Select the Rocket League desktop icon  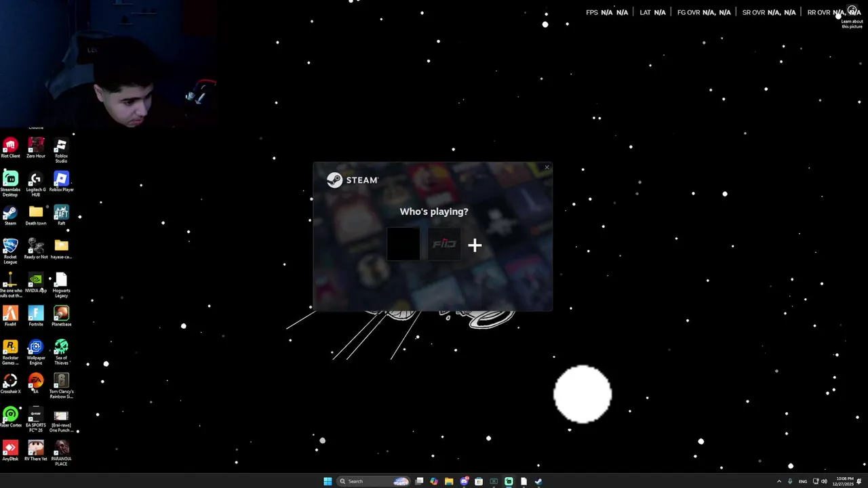coord(10,251)
